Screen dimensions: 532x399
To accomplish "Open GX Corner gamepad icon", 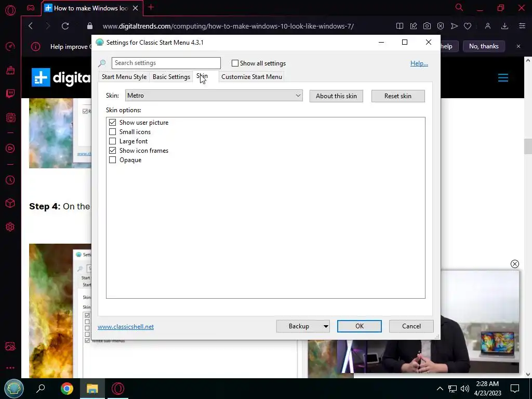I will coord(31,8).
